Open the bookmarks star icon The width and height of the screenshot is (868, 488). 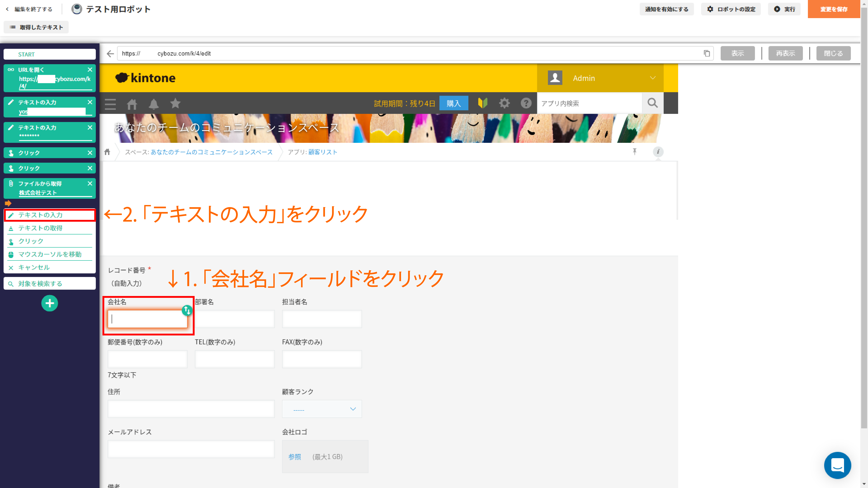point(175,103)
